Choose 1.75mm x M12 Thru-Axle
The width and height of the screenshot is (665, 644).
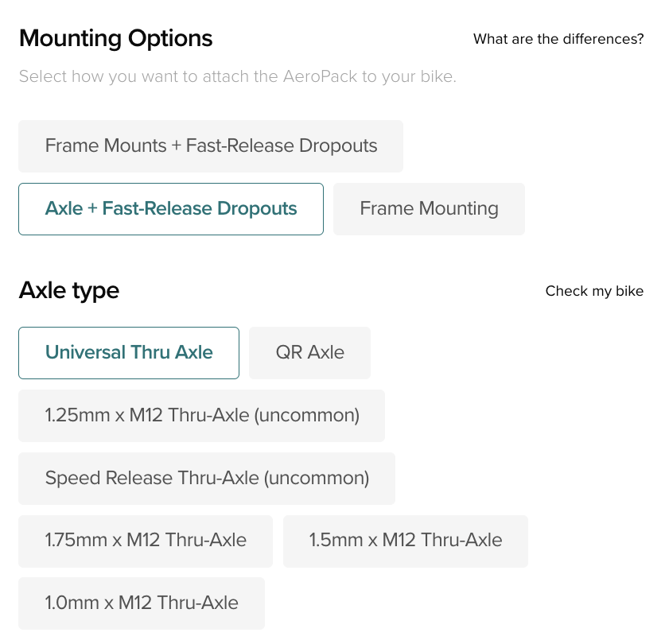pyautogui.click(x=146, y=541)
